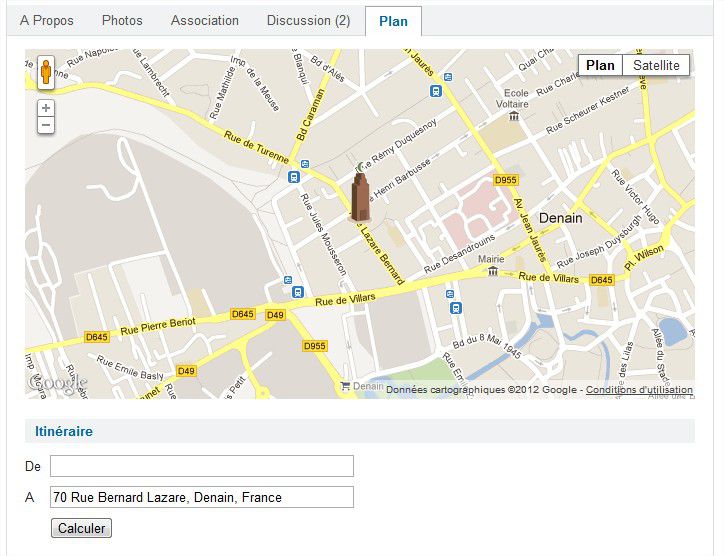Viewport: 724px width, 556px height.
Task: Go to the Association tab
Action: tap(205, 20)
